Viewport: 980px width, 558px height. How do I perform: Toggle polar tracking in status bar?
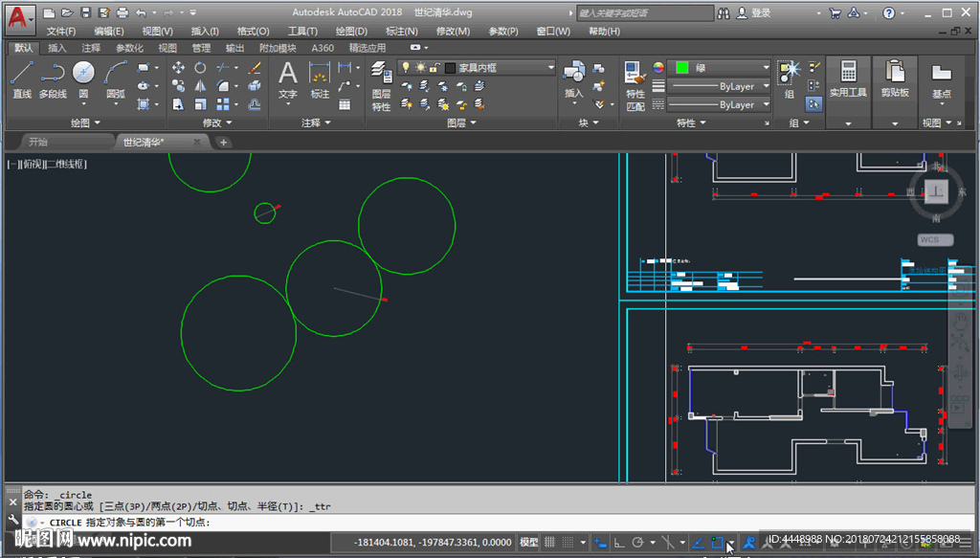(x=638, y=543)
